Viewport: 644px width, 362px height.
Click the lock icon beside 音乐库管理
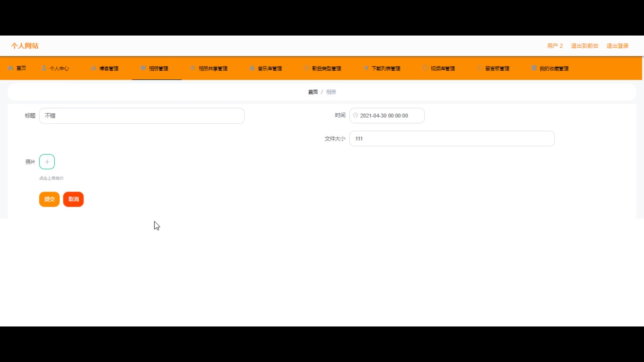[x=252, y=68]
